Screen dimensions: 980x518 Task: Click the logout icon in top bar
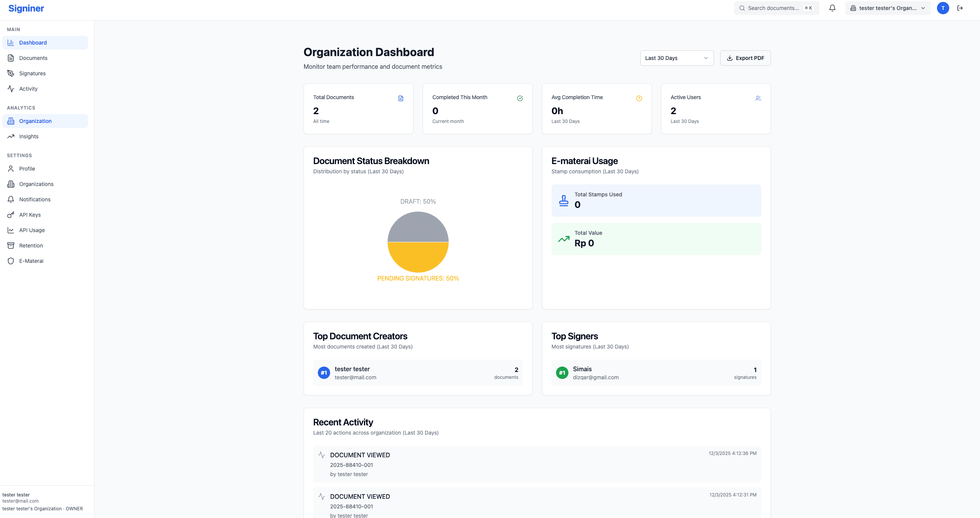click(x=960, y=8)
